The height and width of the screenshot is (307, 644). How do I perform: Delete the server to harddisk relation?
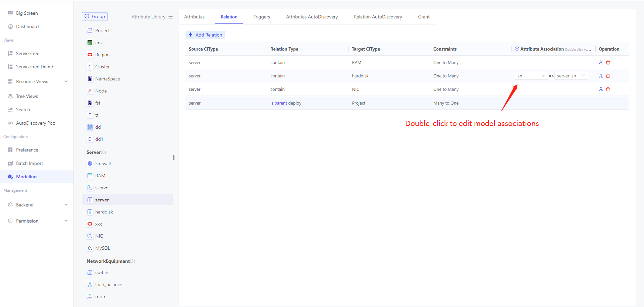(608, 76)
